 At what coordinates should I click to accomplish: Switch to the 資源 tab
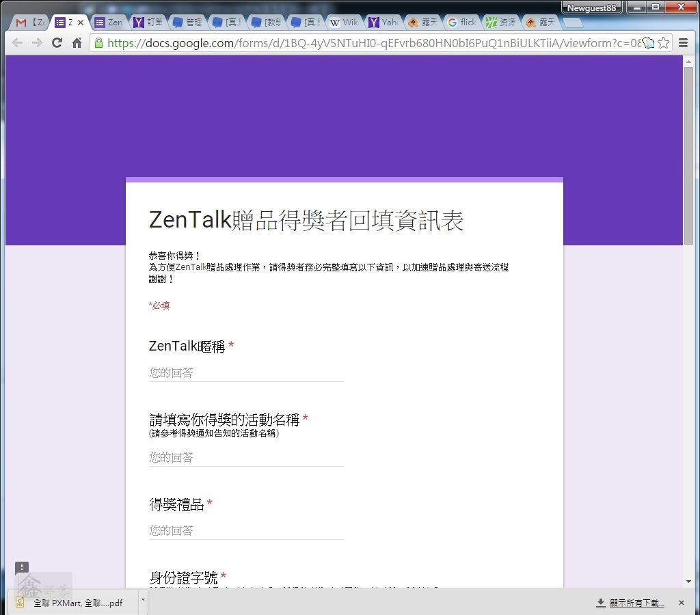(x=502, y=23)
